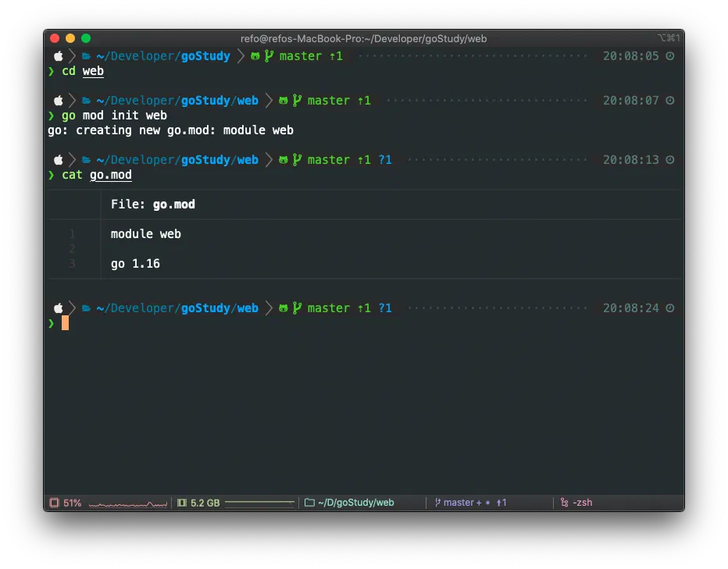This screenshot has height=569, width=728.
Task: Click the CPU usage sparkline graph
Action: pyautogui.click(x=127, y=503)
